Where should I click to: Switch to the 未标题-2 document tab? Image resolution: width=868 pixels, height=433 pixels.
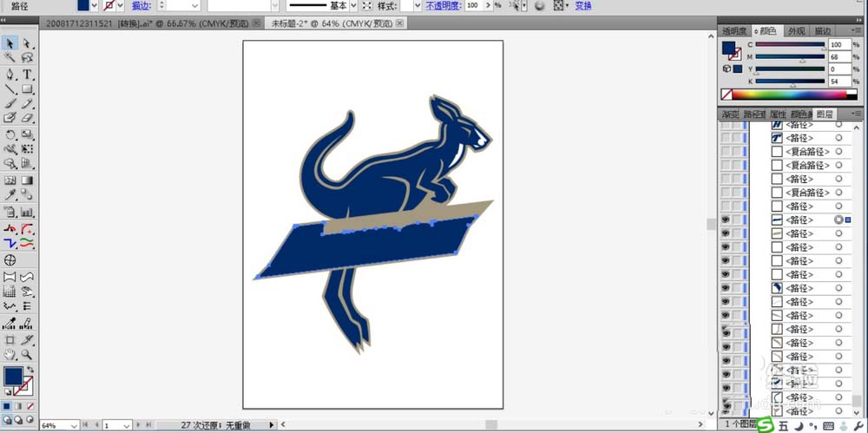pyautogui.click(x=331, y=23)
